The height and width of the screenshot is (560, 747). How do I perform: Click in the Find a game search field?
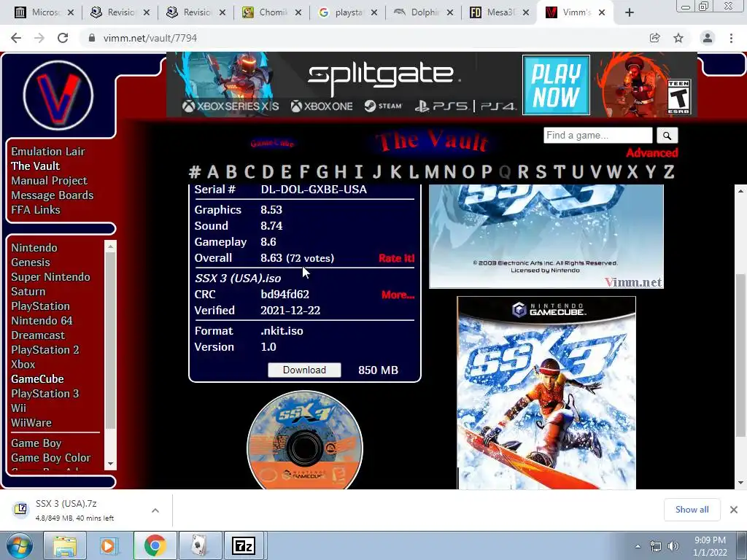598,136
